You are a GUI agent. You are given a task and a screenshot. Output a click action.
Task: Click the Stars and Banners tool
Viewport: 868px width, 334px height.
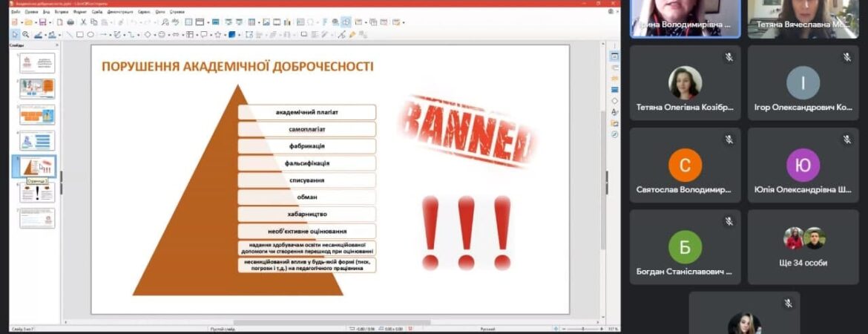[217, 34]
